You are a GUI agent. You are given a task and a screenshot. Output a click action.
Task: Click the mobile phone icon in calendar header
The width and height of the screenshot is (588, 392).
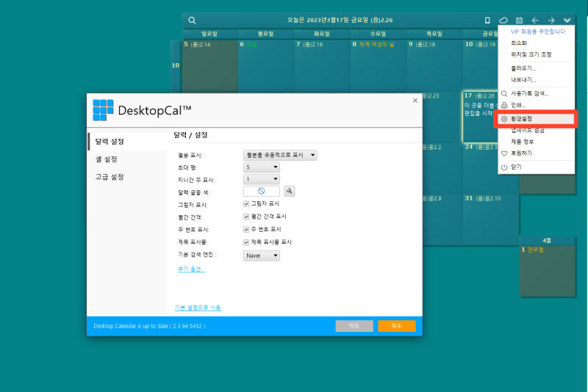tap(487, 21)
